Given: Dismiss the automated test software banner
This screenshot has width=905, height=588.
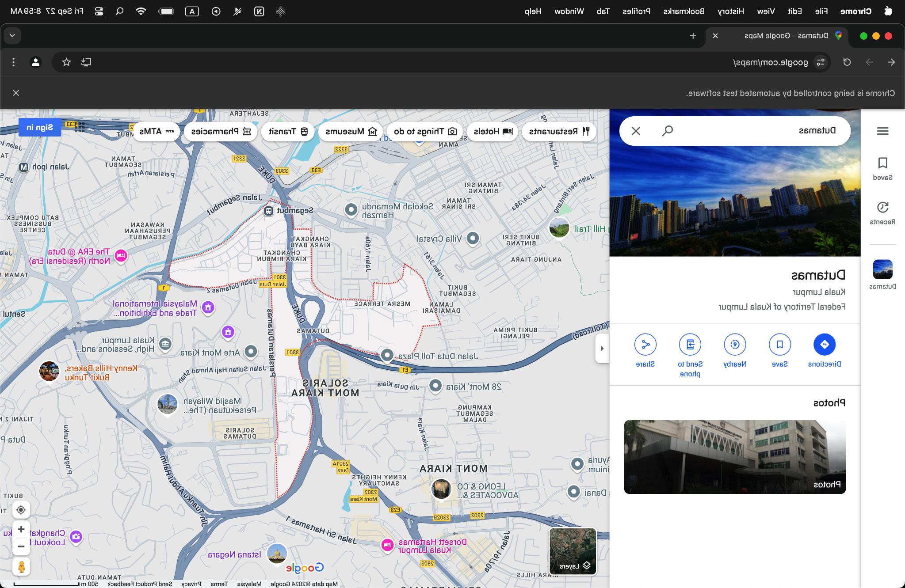Looking at the screenshot, I should coord(16,93).
